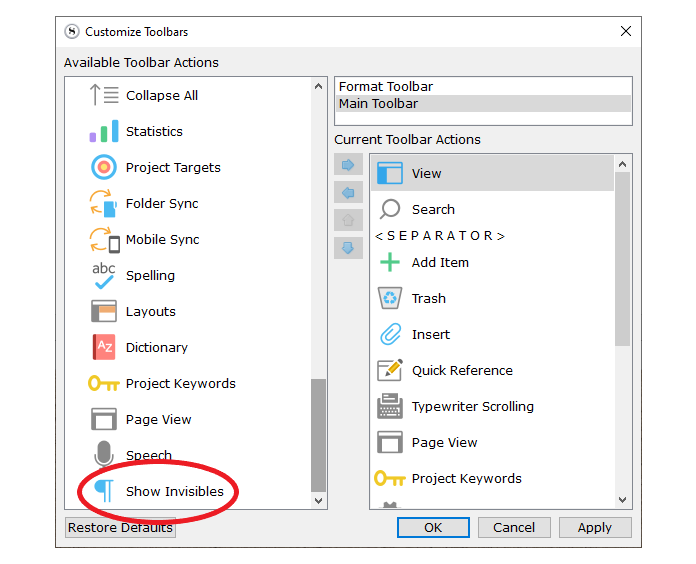Select the Search label
Image resolution: width=696 pixels, height=564 pixels.
pyautogui.click(x=433, y=209)
